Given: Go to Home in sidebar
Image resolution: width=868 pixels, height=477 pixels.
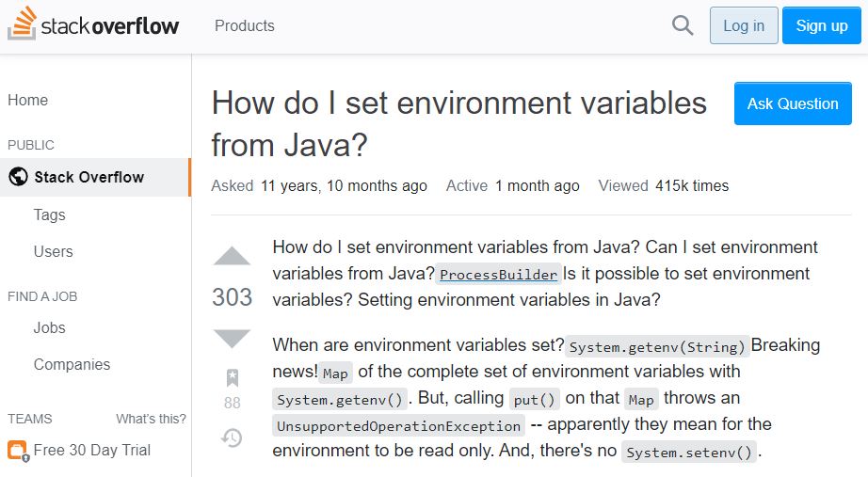Looking at the screenshot, I should (x=27, y=100).
